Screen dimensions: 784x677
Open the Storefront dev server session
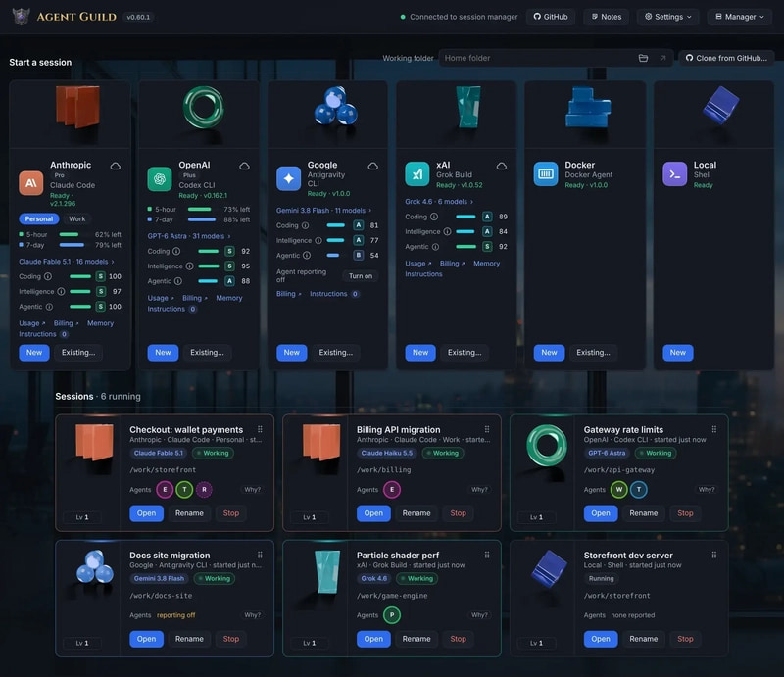(601, 639)
